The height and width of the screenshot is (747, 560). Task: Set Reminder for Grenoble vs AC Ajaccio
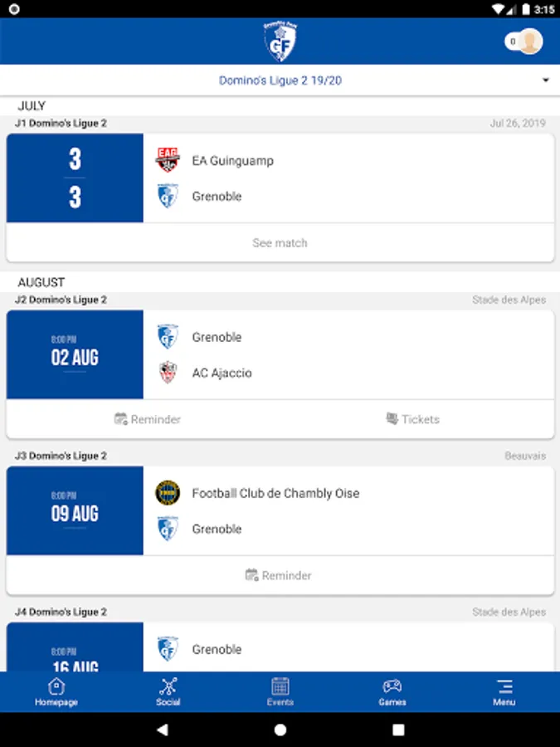pyautogui.click(x=148, y=419)
